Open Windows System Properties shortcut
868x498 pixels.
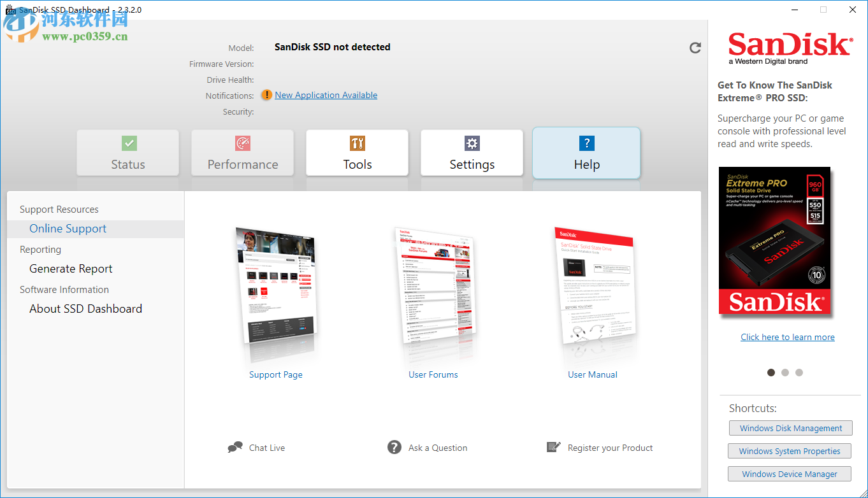pos(790,451)
